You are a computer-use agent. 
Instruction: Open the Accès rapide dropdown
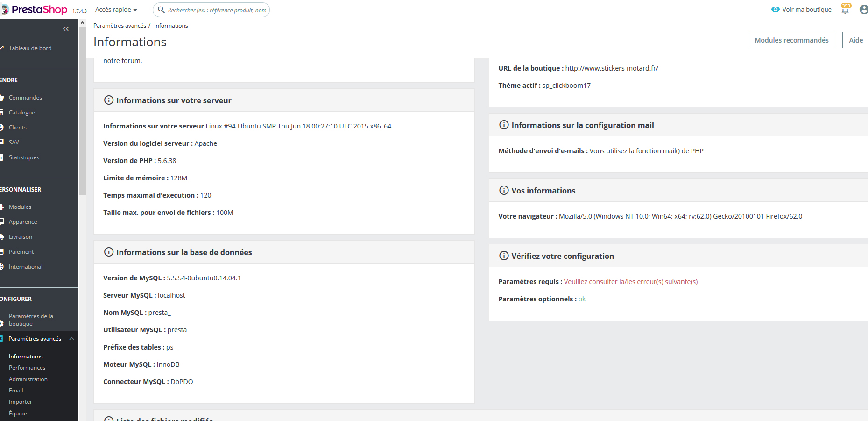[116, 10]
